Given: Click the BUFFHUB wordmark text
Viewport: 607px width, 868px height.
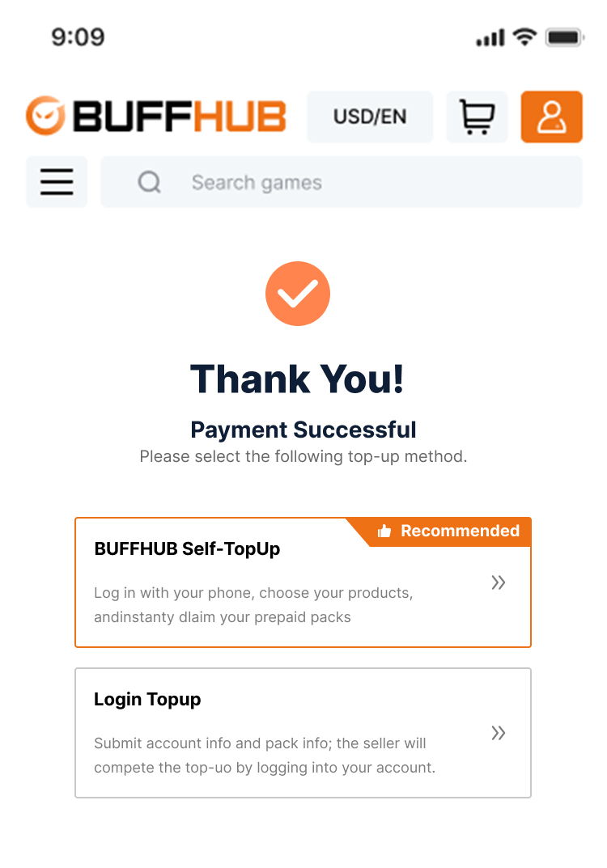Looking at the screenshot, I should click(179, 116).
